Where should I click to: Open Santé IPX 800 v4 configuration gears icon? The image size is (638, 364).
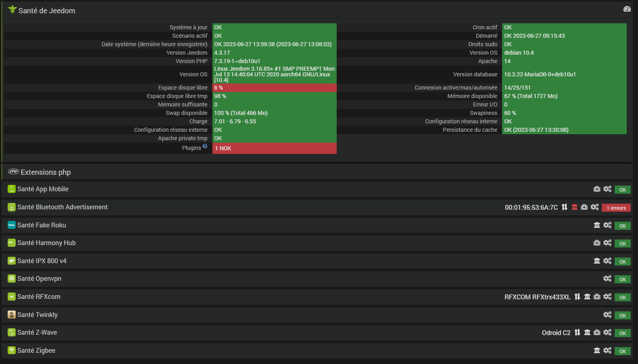[607, 261]
